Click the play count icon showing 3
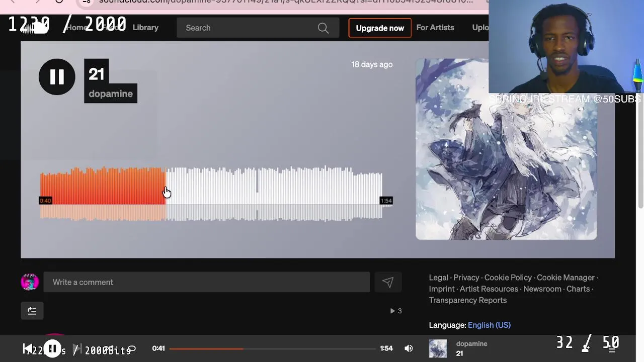 click(396, 311)
